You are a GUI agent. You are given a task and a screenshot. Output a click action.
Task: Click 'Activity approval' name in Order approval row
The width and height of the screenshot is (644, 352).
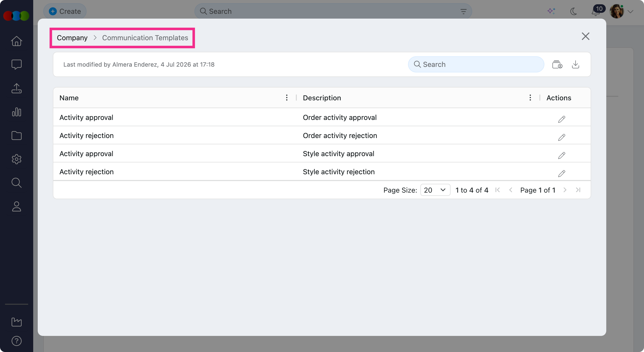pyautogui.click(x=86, y=117)
